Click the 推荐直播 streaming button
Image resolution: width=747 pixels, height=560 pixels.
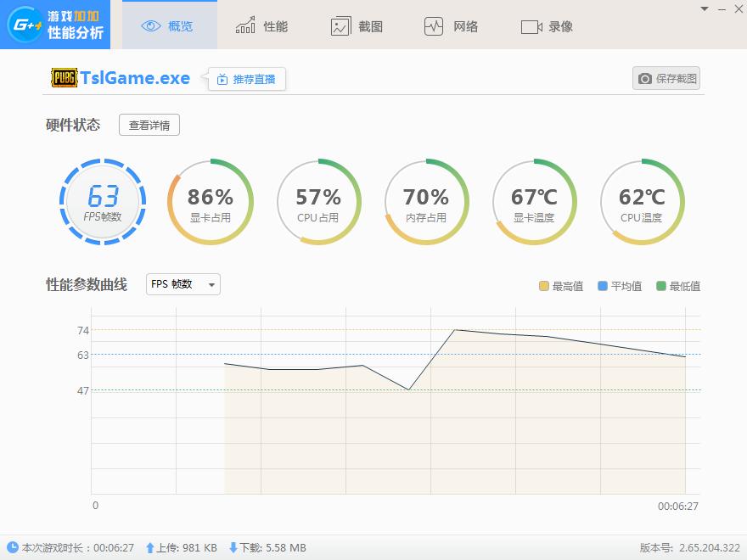click(x=246, y=78)
